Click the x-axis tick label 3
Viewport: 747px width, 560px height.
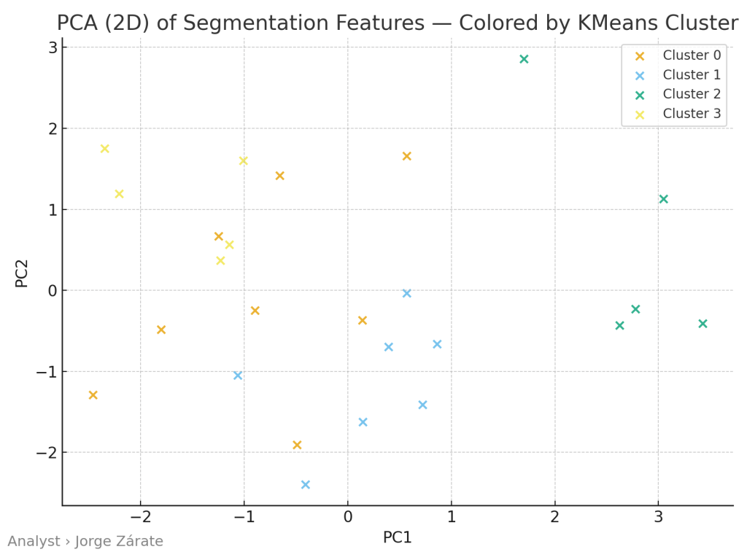[x=658, y=518]
